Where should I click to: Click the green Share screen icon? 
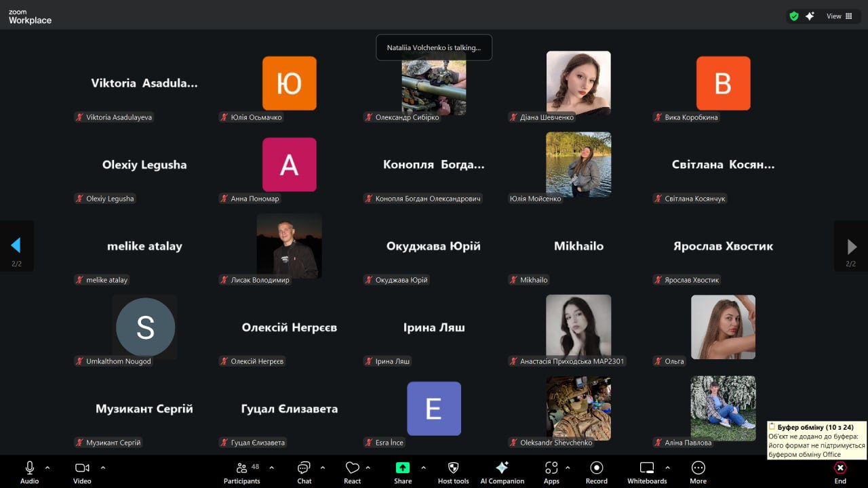(403, 468)
